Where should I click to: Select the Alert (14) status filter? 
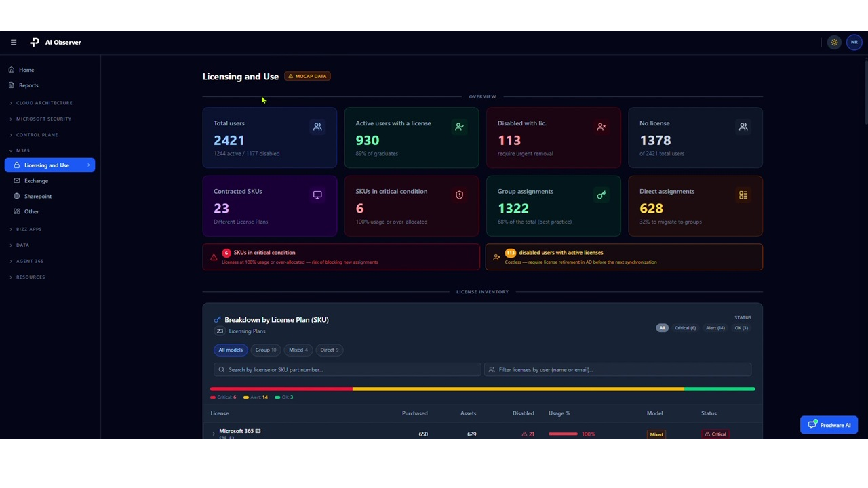[x=715, y=328]
